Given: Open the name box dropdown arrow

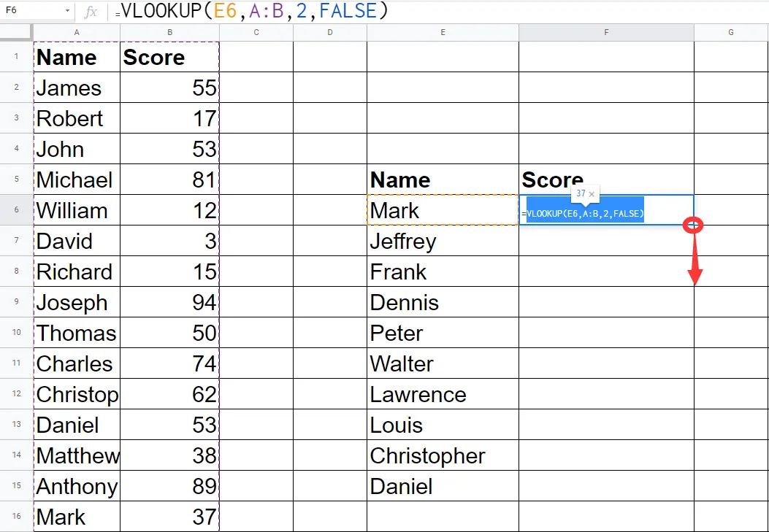Looking at the screenshot, I should coord(67,12).
